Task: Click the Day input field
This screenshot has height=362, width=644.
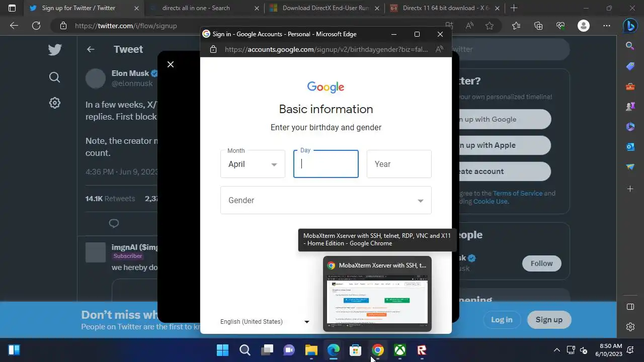Action: (326, 164)
